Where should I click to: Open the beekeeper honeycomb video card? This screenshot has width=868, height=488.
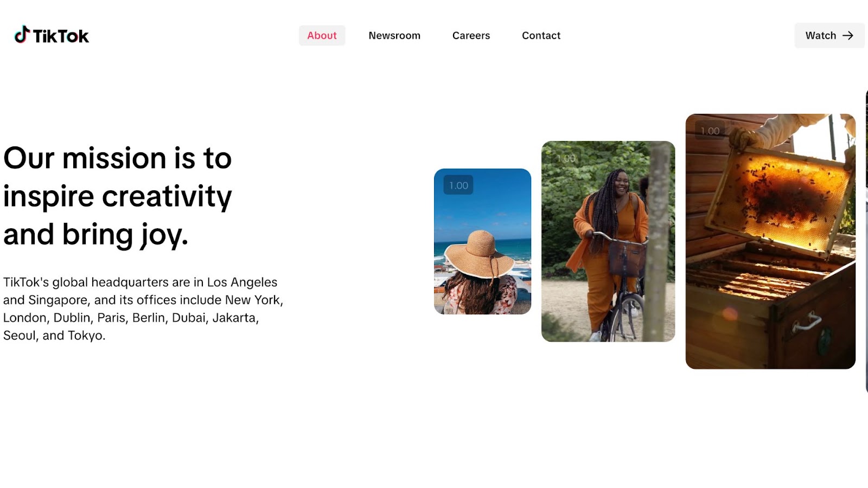pyautogui.click(x=770, y=241)
